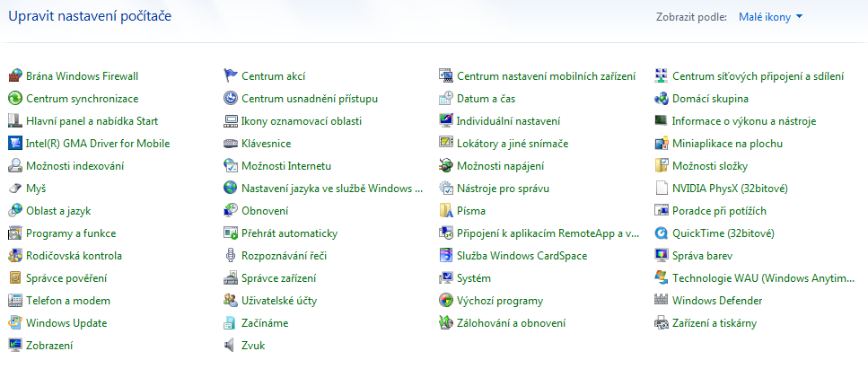Open Zálohování a obnovení link
The width and height of the screenshot is (868, 369).
coord(511,323)
